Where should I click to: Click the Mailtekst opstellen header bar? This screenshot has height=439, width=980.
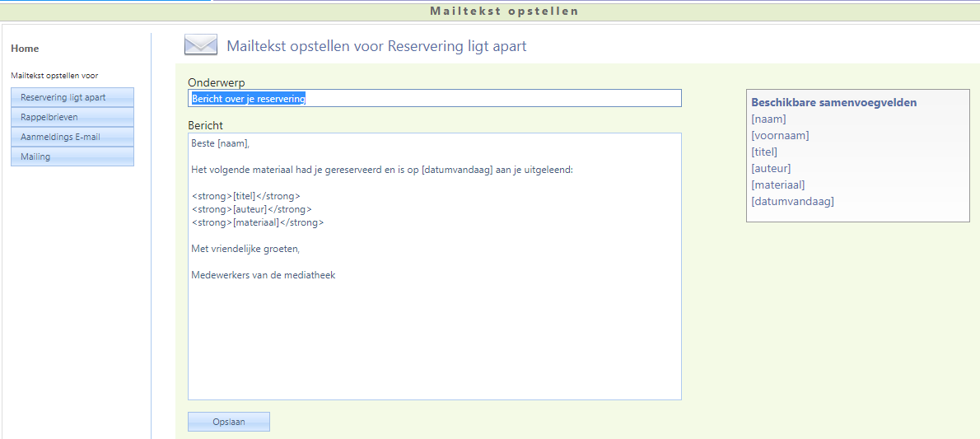click(x=504, y=12)
